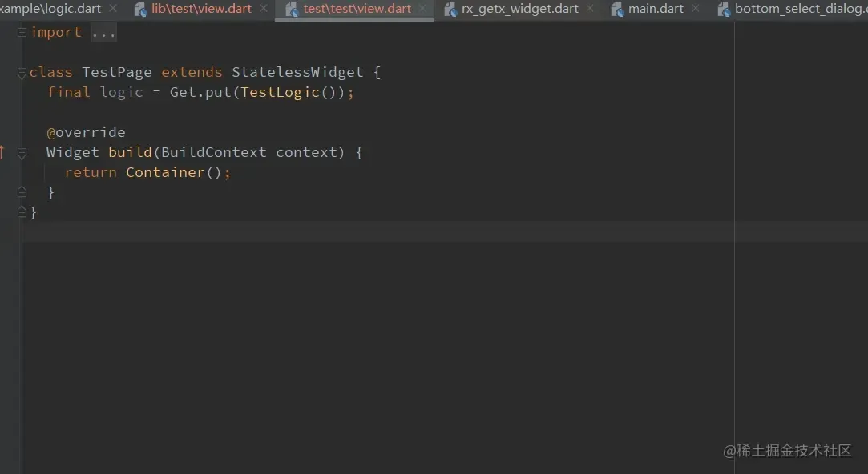
Task: Click the @override annotation
Action: tap(86, 132)
